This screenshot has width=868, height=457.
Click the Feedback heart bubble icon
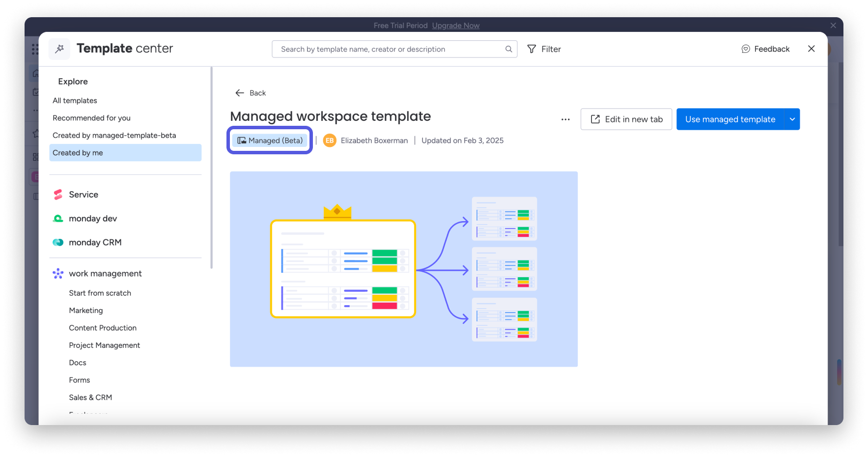(746, 49)
